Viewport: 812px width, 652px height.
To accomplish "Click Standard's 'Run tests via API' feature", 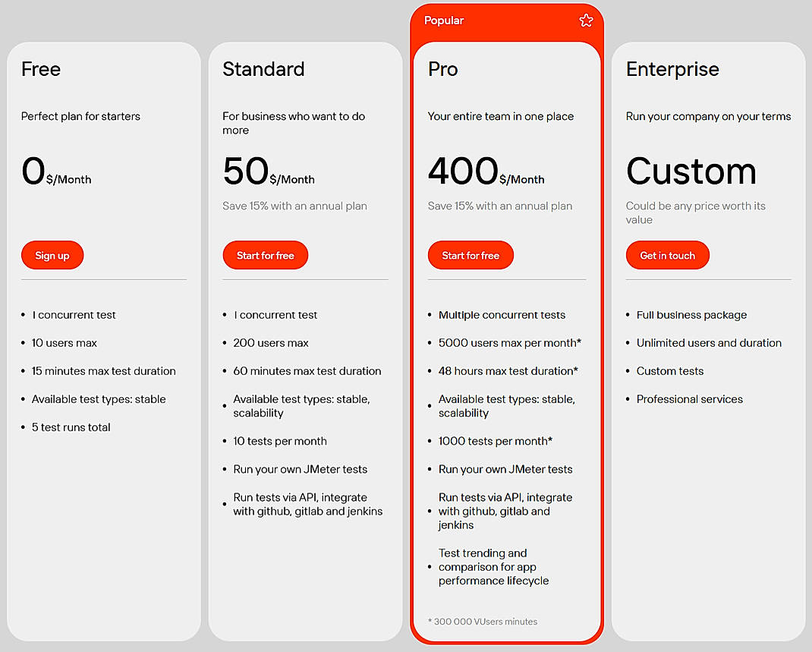I will click(308, 505).
